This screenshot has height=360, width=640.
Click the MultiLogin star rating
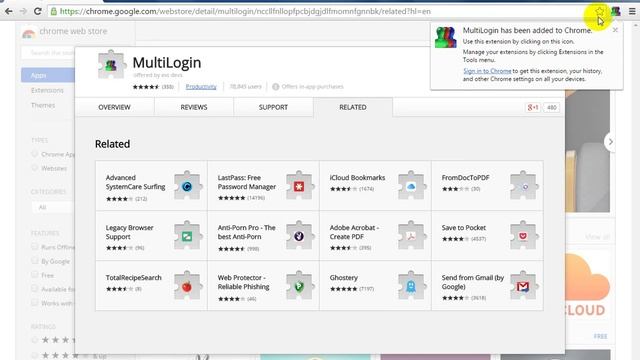pos(146,87)
